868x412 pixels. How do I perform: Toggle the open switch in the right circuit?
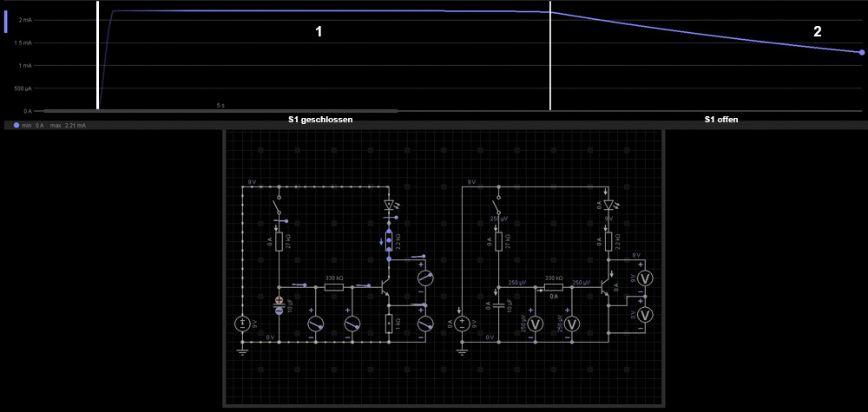[x=497, y=208]
